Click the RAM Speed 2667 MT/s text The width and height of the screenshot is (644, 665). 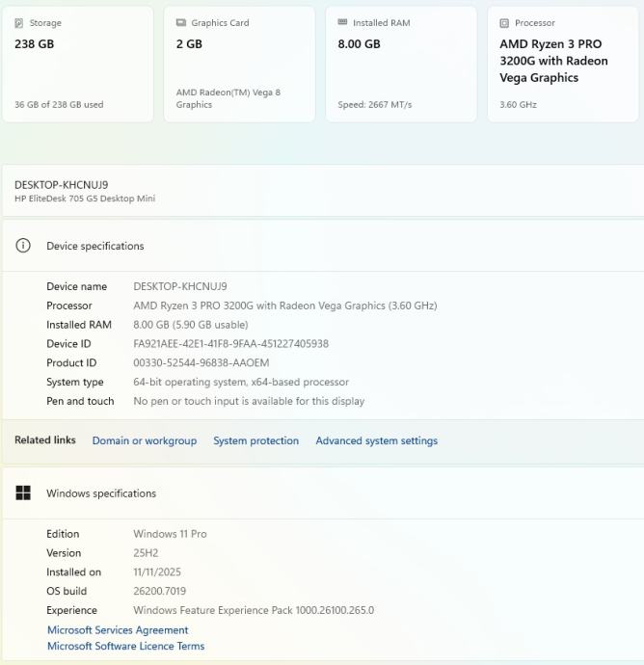(x=375, y=104)
